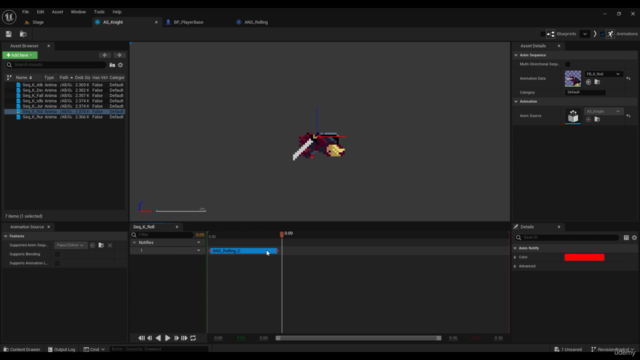The width and height of the screenshot is (640, 360).
Task: Open Output Log
Action: point(62,349)
